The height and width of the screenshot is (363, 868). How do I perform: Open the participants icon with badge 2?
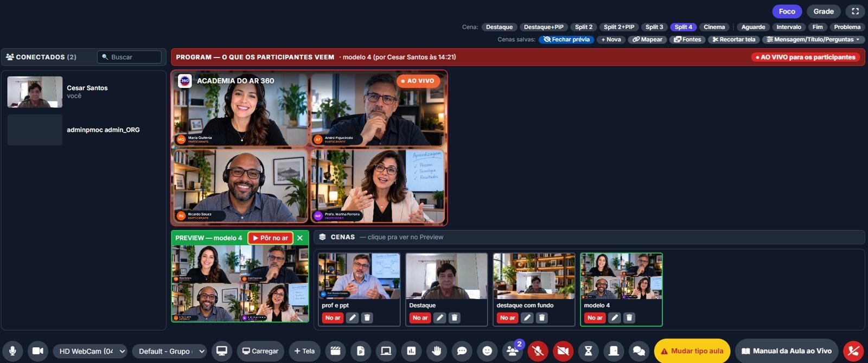point(513,351)
